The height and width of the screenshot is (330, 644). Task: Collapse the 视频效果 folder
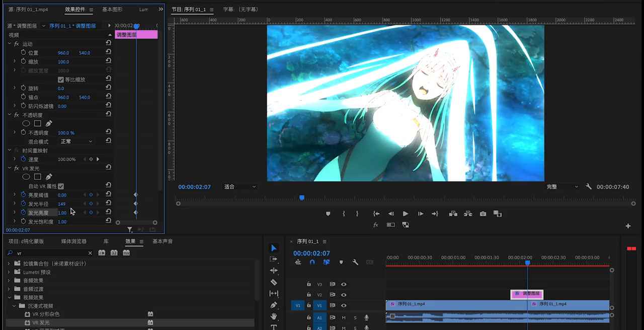click(9, 297)
